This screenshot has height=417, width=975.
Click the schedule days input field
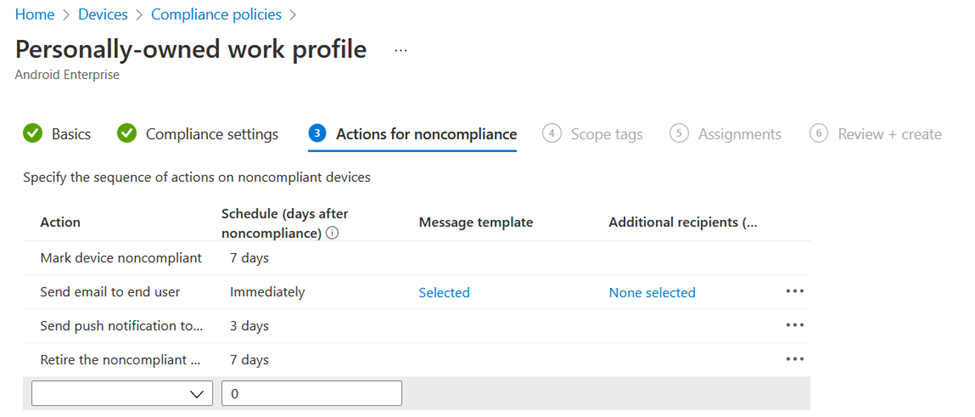(x=311, y=393)
